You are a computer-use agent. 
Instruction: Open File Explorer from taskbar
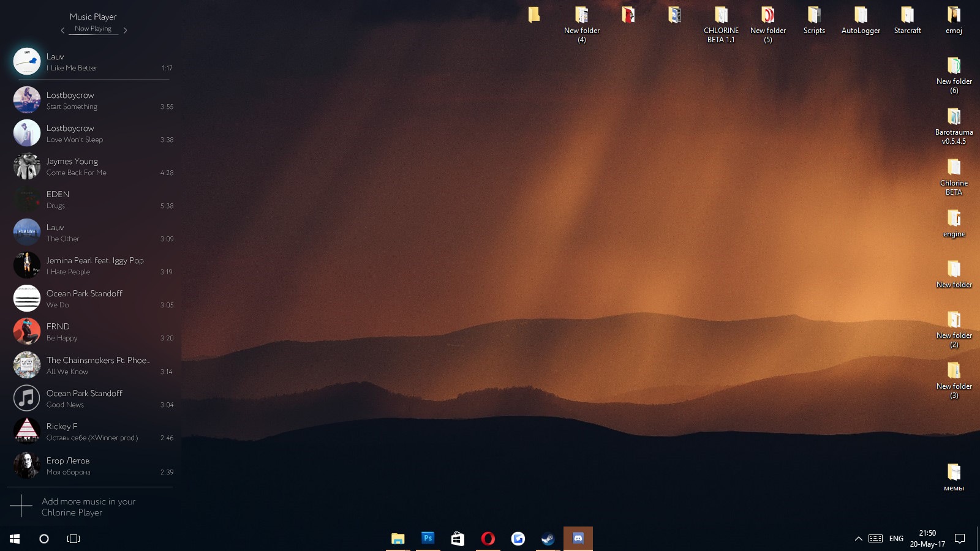(x=398, y=539)
